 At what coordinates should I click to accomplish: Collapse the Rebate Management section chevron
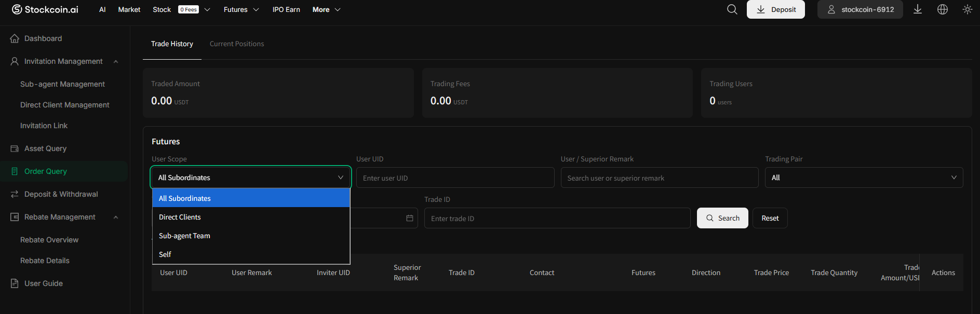116,217
